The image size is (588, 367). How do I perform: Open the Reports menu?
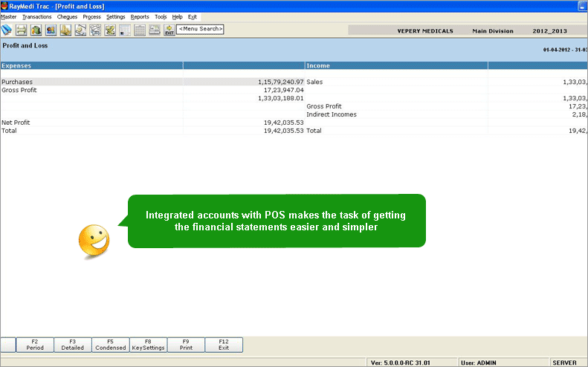click(x=140, y=17)
